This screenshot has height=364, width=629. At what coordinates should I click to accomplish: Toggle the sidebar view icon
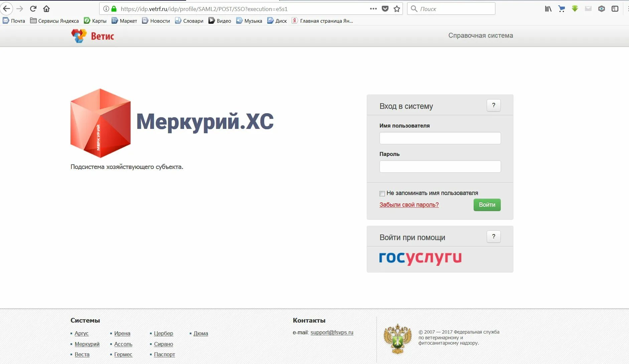tap(615, 9)
